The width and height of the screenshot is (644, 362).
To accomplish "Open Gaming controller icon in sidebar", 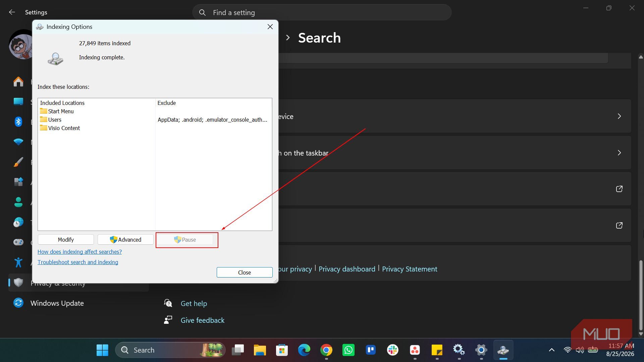I will [18, 242].
